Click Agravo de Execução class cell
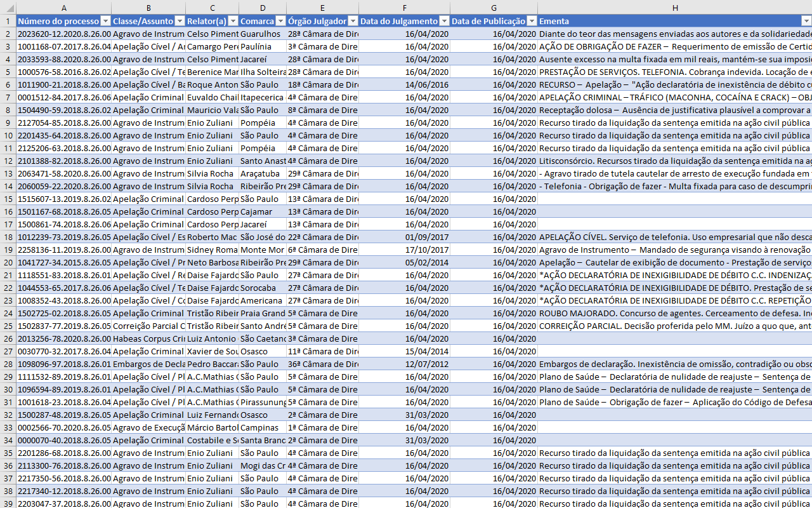Viewport: 812px width, 508px height. click(148, 427)
